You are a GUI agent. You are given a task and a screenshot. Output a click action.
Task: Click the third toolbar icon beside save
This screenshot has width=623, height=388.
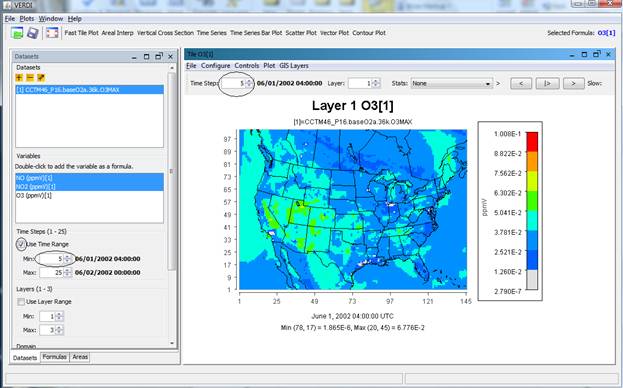tap(52, 33)
